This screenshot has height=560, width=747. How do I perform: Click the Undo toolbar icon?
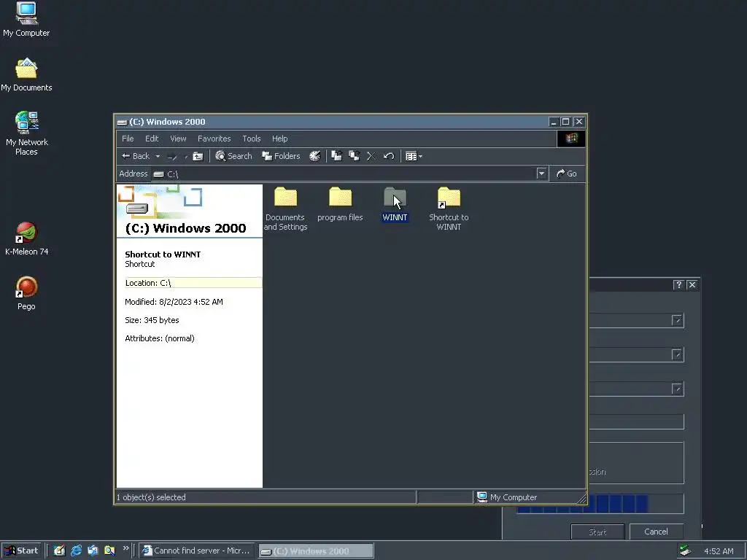point(389,156)
